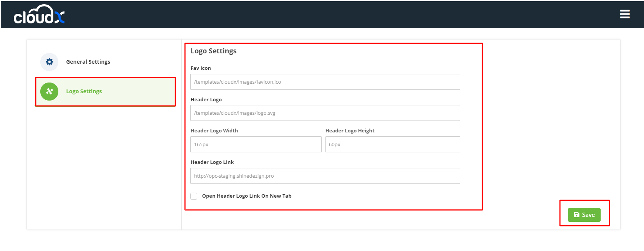
Task: Click into the Header Logo path field
Action: point(325,113)
